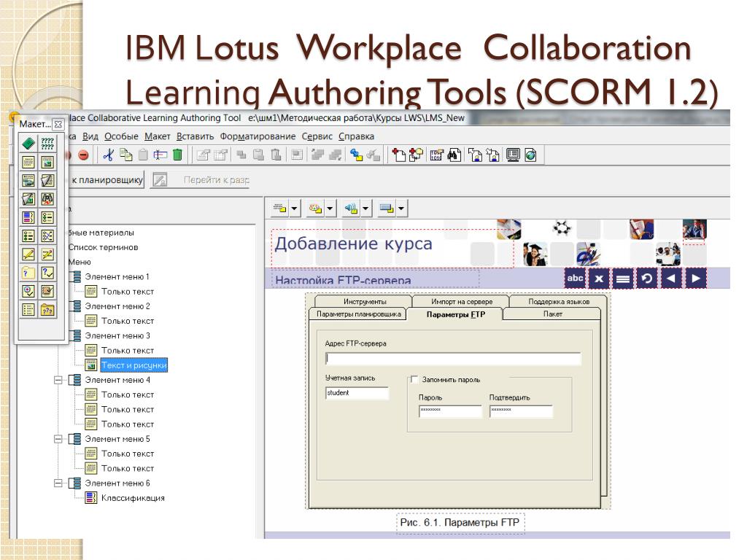The image size is (747, 560).
Task: Close the Макет floating palette
Action: (x=58, y=124)
